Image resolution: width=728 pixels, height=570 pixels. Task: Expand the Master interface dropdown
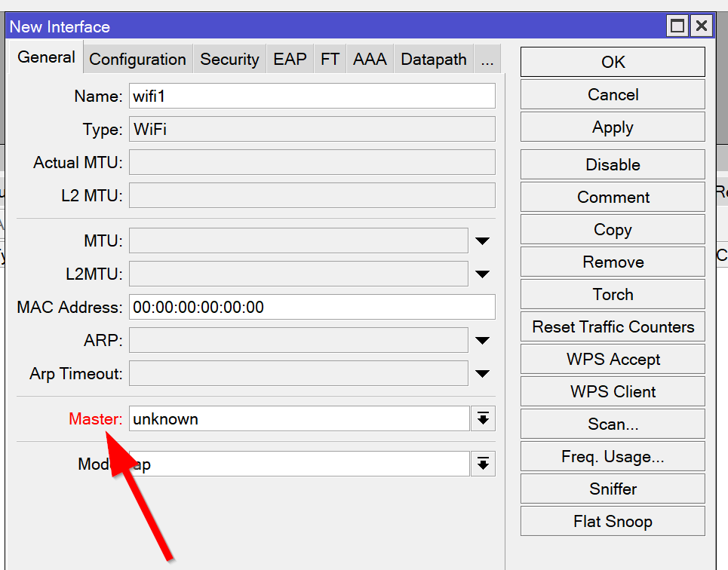pyautogui.click(x=483, y=418)
